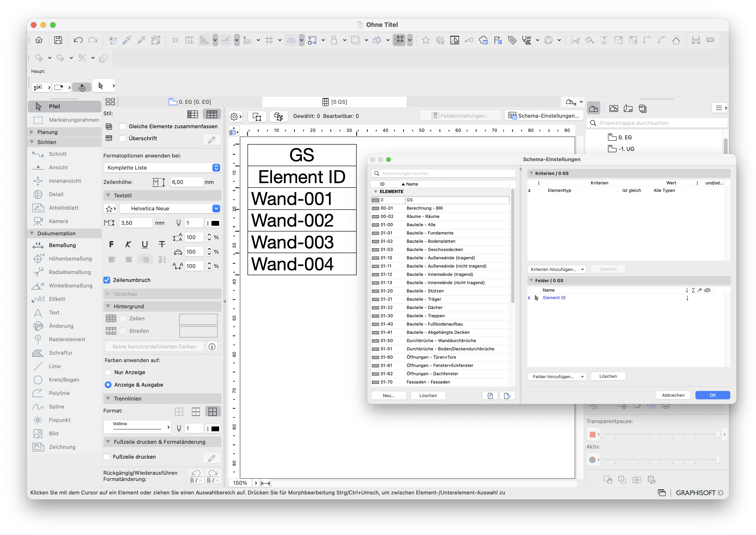Open the Tab-Übersicht grid icon
The width and height of the screenshot is (756, 535).
pos(110,102)
